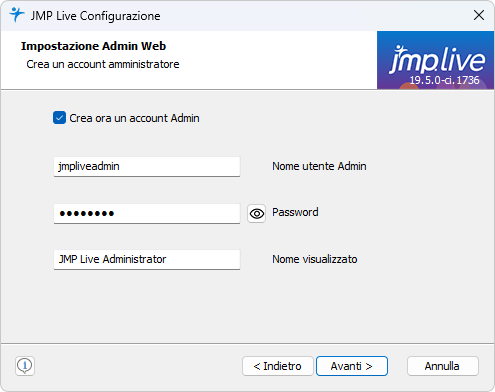Click the JMP app icon in title bar

point(17,15)
